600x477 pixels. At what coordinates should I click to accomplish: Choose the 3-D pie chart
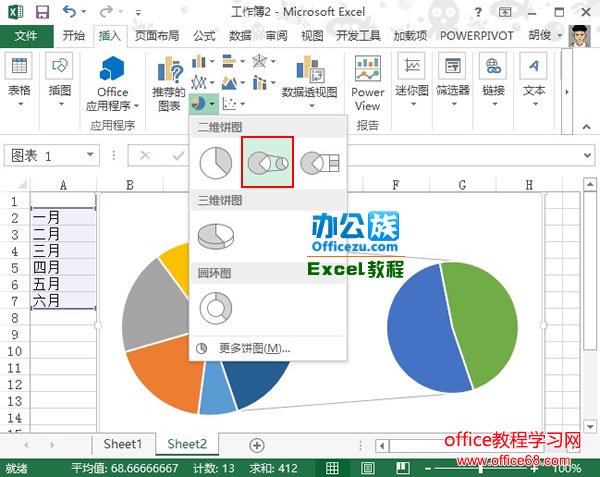(216, 236)
